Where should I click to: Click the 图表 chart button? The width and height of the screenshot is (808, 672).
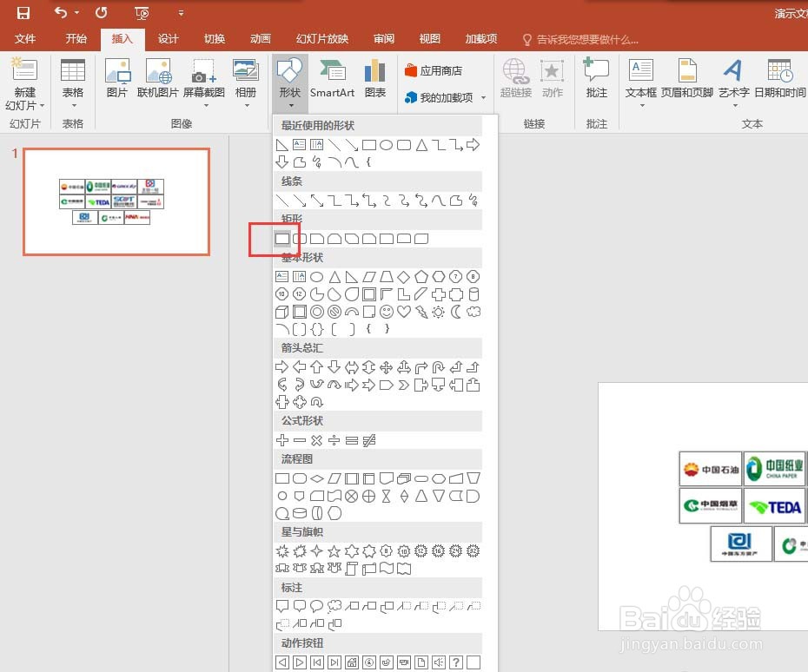[375, 78]
